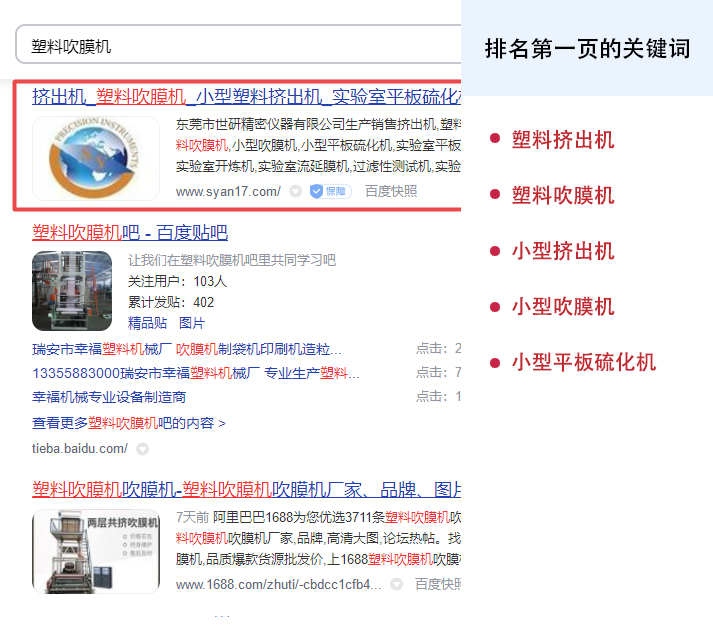Click the blue 保障 shield badge
This screenshot has width=713, height=637.
[x=331, y=191]
